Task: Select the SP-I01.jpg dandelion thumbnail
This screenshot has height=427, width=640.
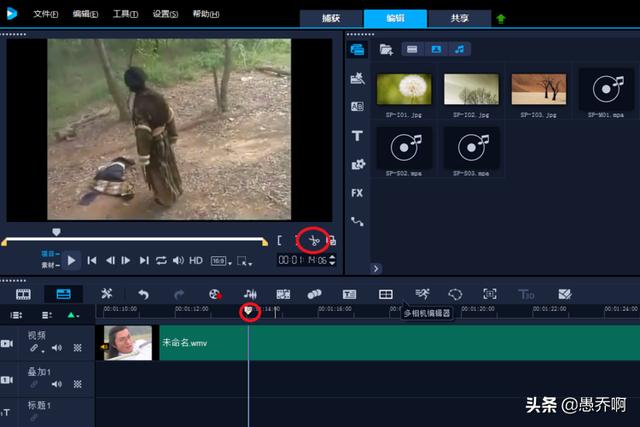Action: coord(404,89)
